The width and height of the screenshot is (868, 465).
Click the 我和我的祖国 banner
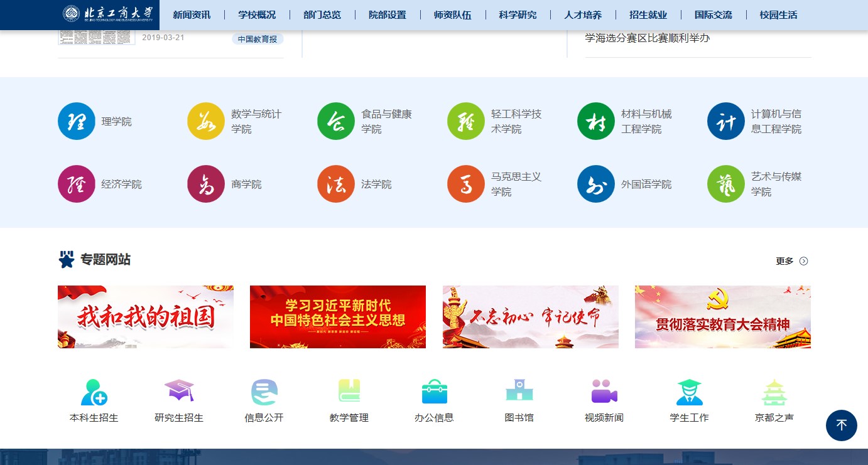tap(146, 317)
